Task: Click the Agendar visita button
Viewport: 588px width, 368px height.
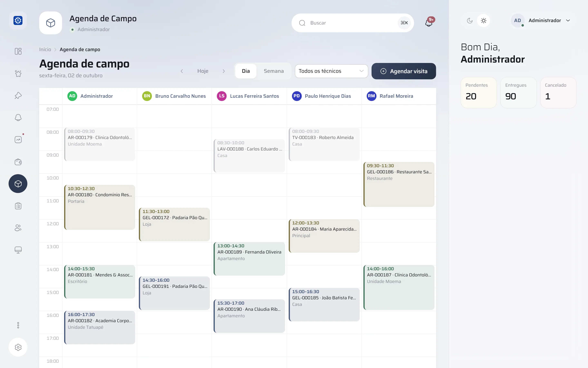Action: (404, 71)
